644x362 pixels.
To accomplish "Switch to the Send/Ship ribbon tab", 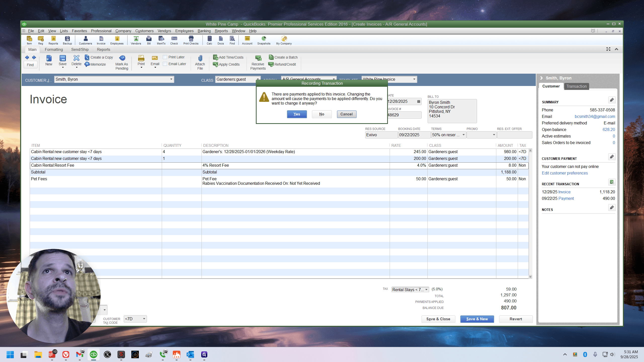I will (80, 50).
